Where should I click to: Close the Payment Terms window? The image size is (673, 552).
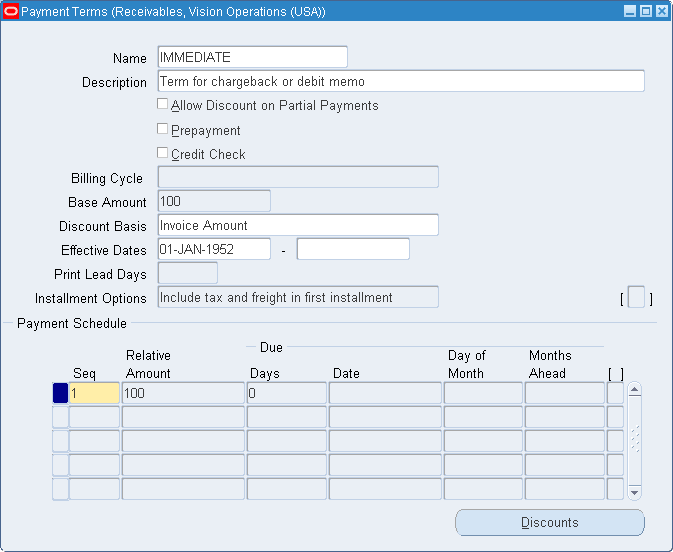tap(662, 11)
